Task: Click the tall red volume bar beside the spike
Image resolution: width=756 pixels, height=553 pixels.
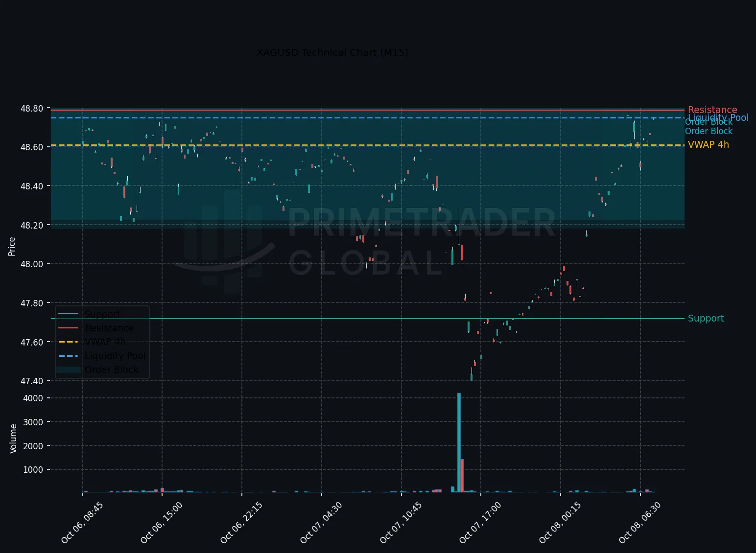Action: 462,476
